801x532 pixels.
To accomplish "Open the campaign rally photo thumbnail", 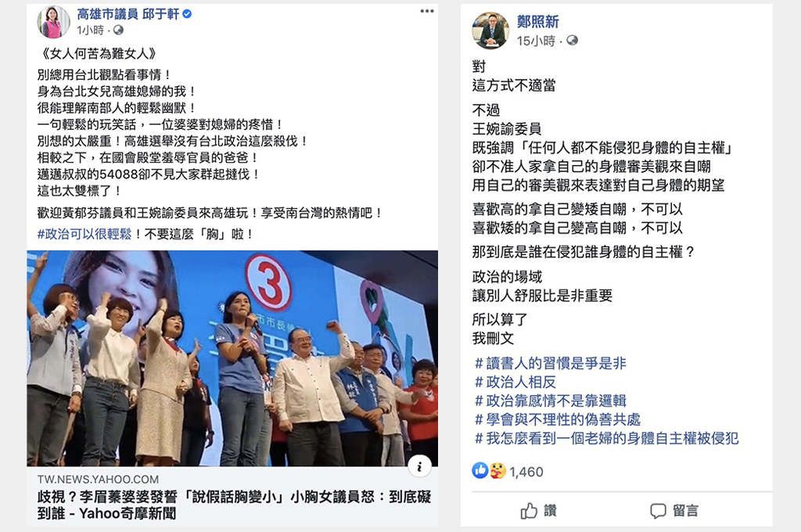I will 232,358.
